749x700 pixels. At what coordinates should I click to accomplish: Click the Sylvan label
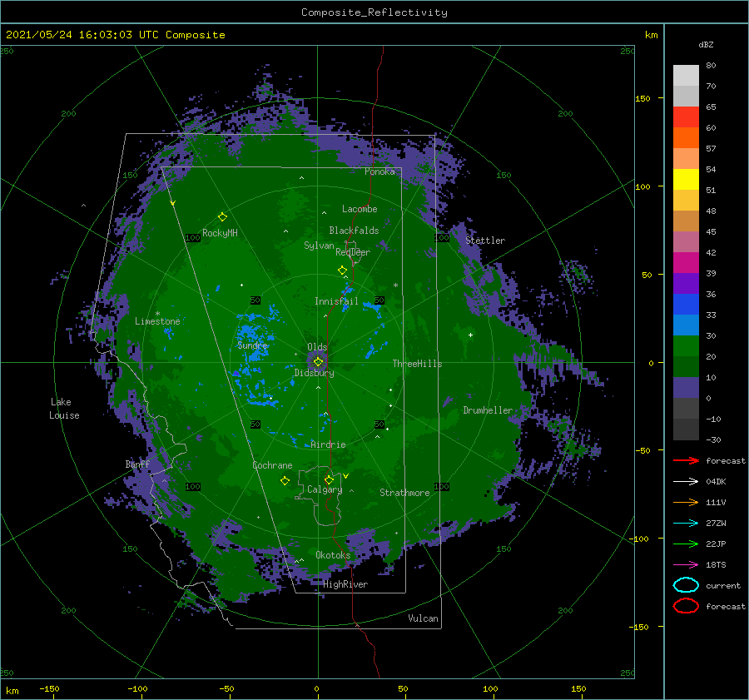pos(319,246)
